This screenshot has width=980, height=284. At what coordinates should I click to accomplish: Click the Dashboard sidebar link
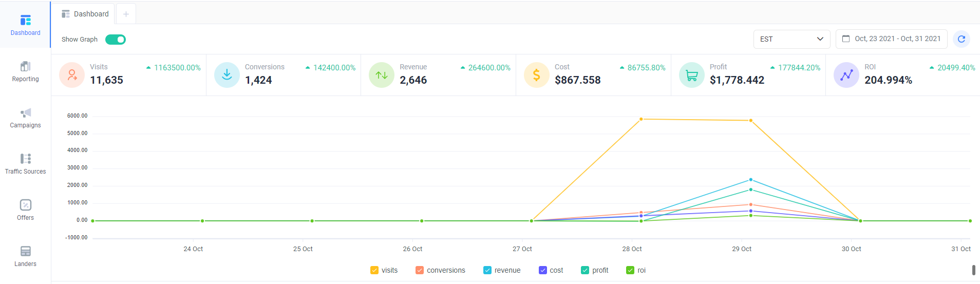[x=25, y=25]
